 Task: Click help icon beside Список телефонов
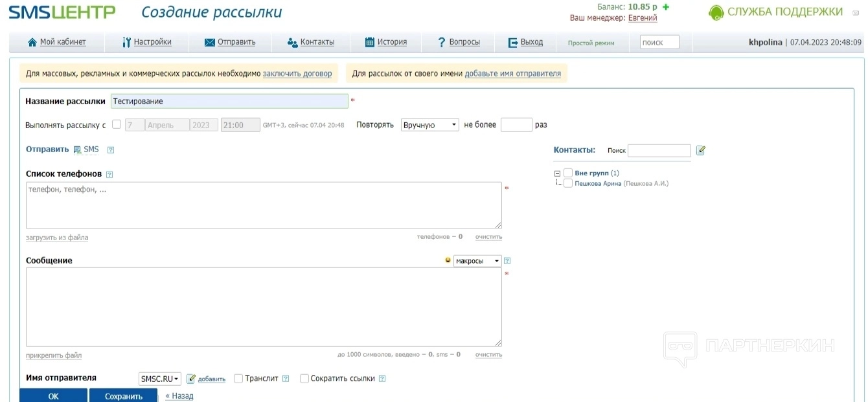[109, 174]
